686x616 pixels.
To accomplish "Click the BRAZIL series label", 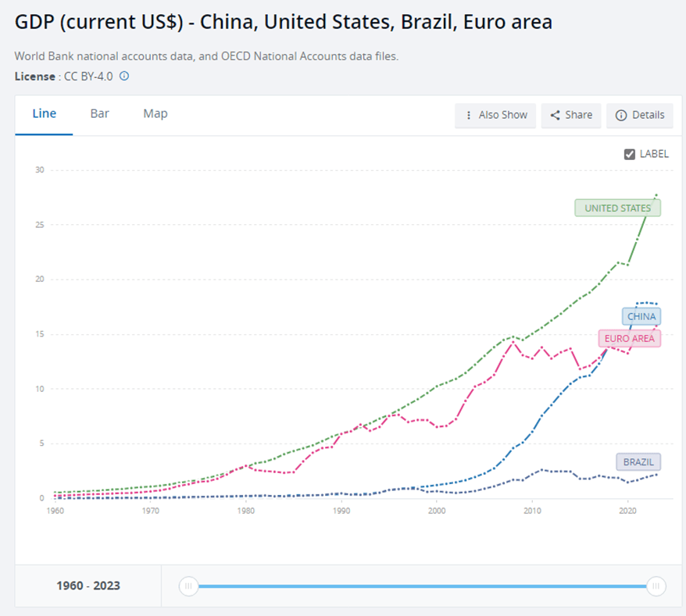I will pyautogui.click(x=638, y=461).
